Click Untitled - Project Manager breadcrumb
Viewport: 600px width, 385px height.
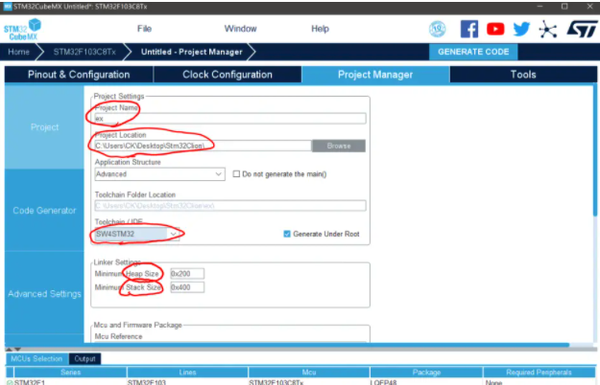coord(192,52)
